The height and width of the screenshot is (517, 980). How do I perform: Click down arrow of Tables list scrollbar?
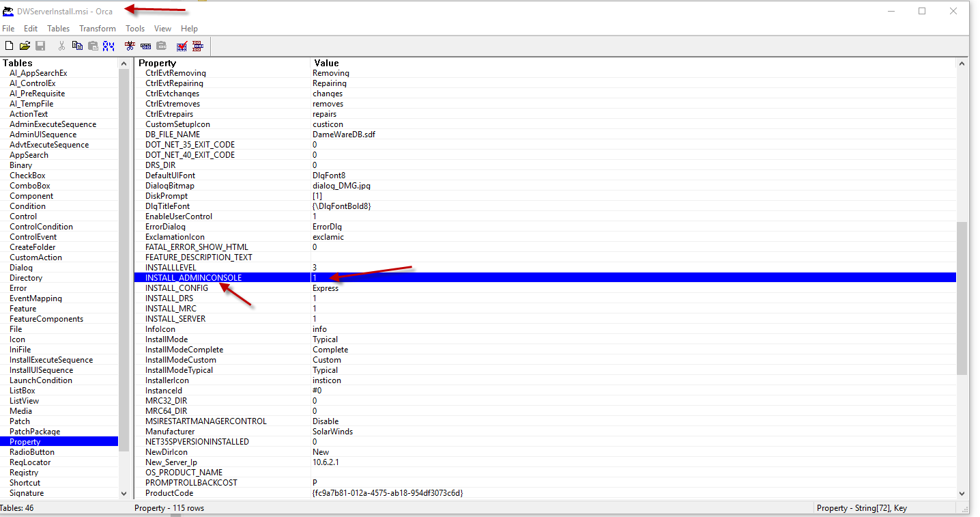[x=124, y=493]
